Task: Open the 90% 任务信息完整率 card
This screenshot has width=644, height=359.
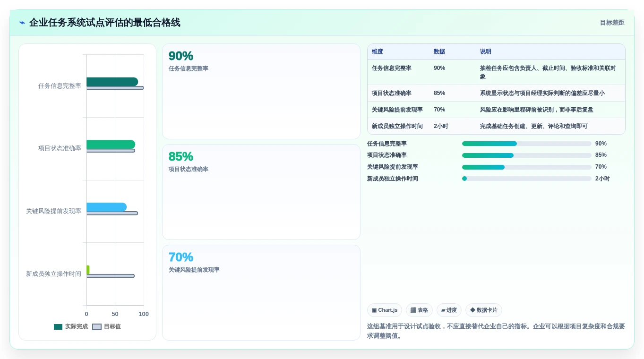Action: 261,92
